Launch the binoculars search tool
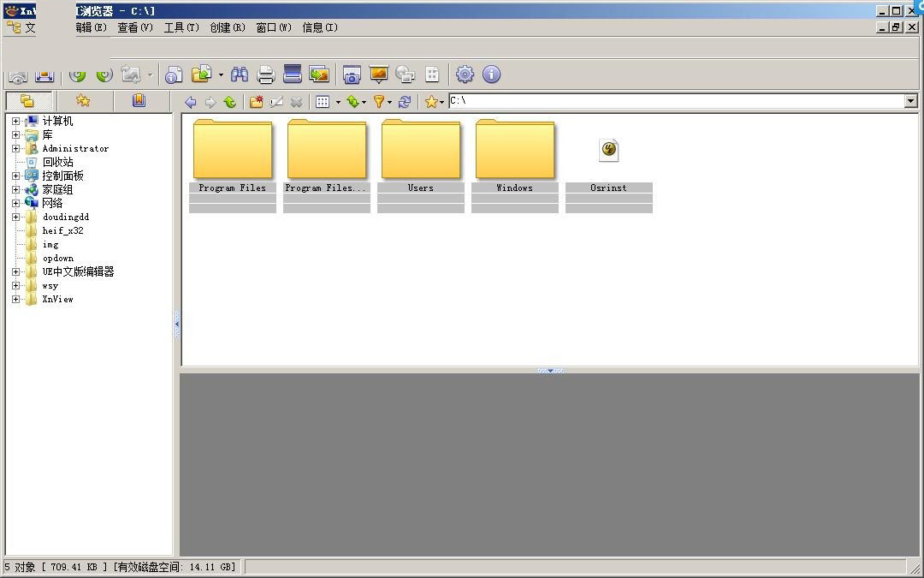This screenshot has height=578, width=924. 240,74
